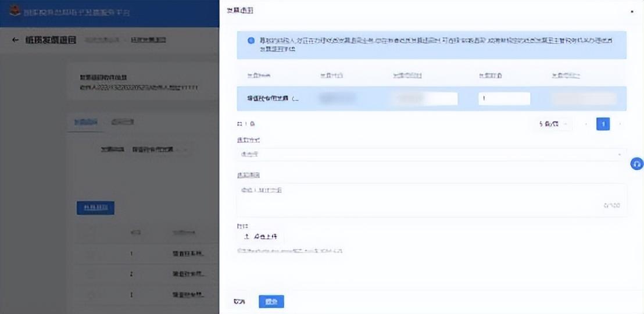
Task: Go back using the arrow beside 纸质发票退回
Action: pyautogui.click(x=15, y=40)
